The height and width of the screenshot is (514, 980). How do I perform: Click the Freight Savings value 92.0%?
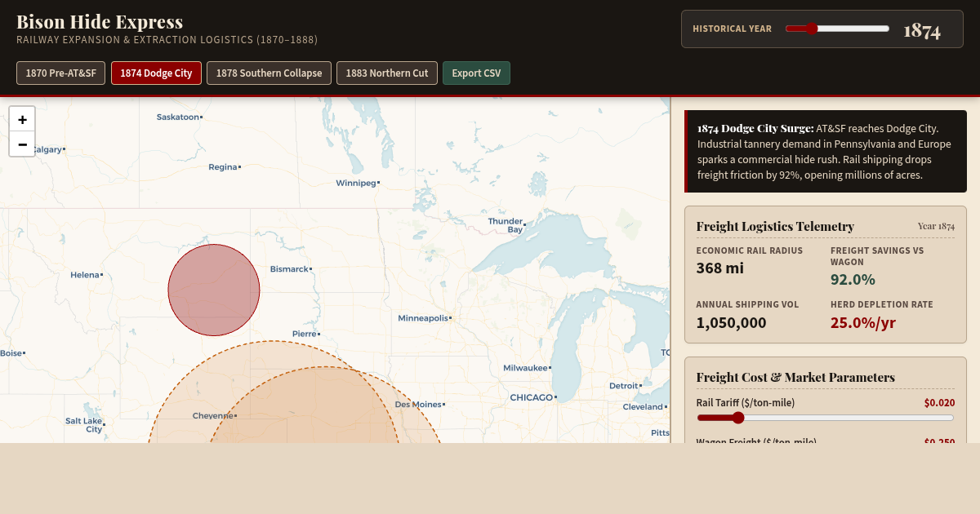[853, 279]
